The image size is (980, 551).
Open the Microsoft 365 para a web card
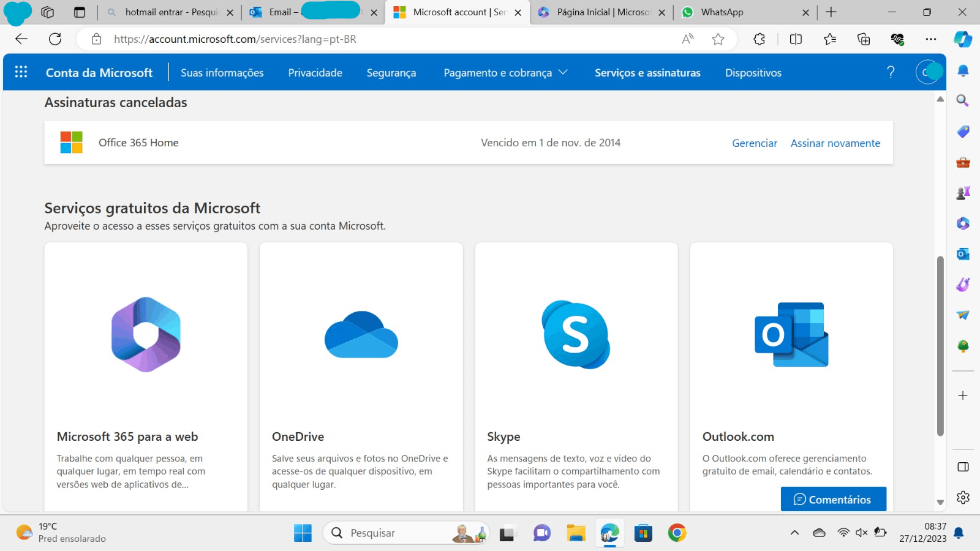tap(146, 377)
